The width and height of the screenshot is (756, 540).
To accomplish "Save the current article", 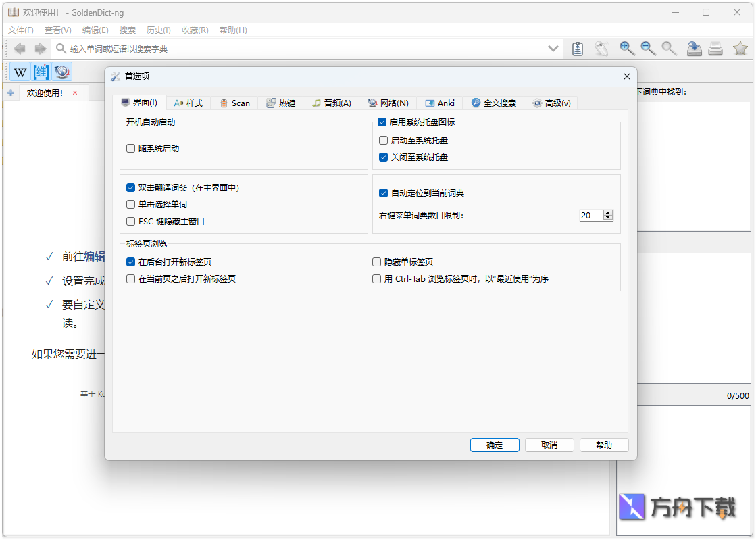I will 694,48.
